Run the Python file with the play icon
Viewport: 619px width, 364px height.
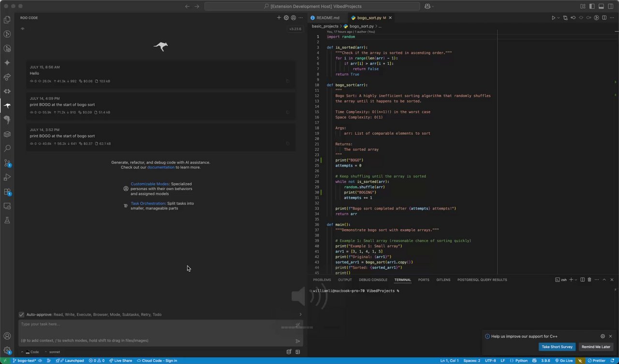(x=554, y=18)
